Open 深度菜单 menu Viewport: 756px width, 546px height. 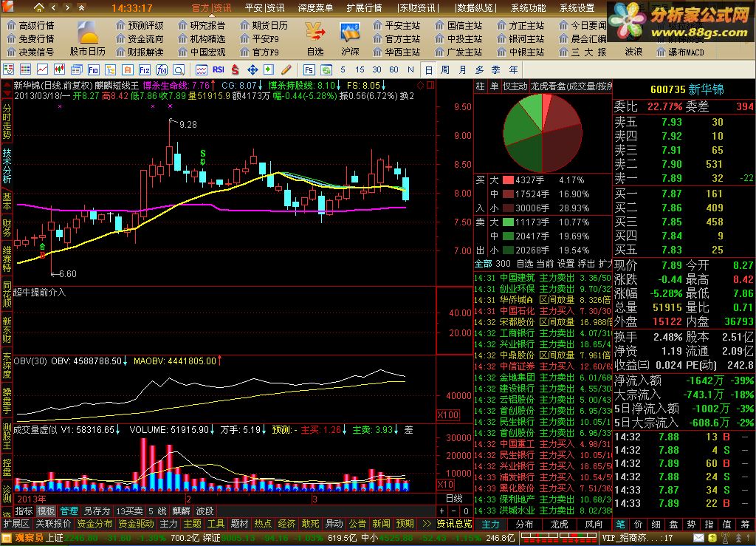(x=315, y=7)
